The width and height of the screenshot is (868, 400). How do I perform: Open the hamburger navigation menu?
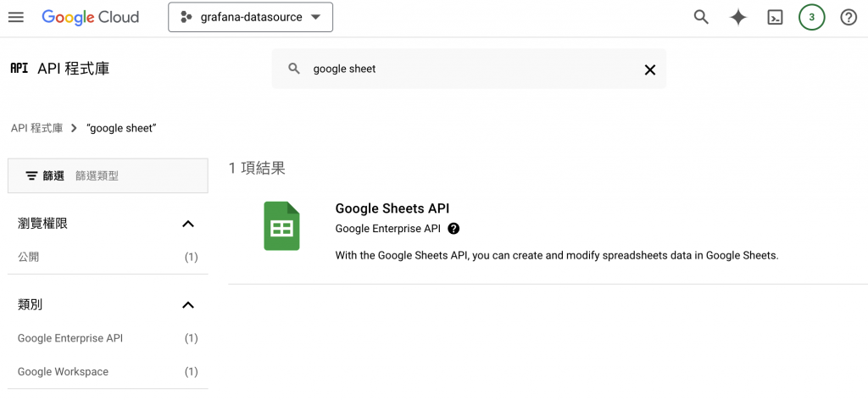tap(16, 18)
